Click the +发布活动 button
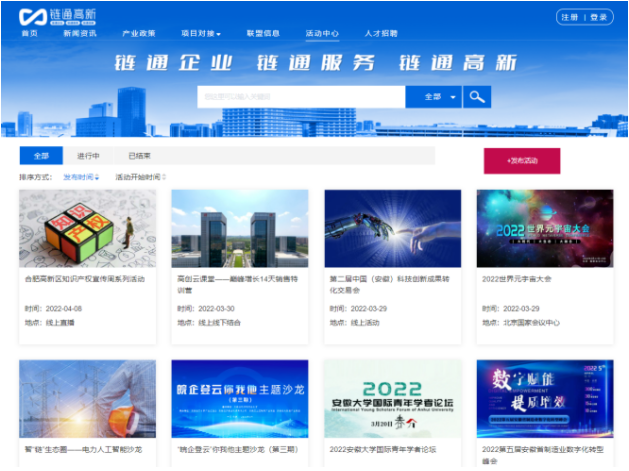The image size is (629, 471). point(522,161)
